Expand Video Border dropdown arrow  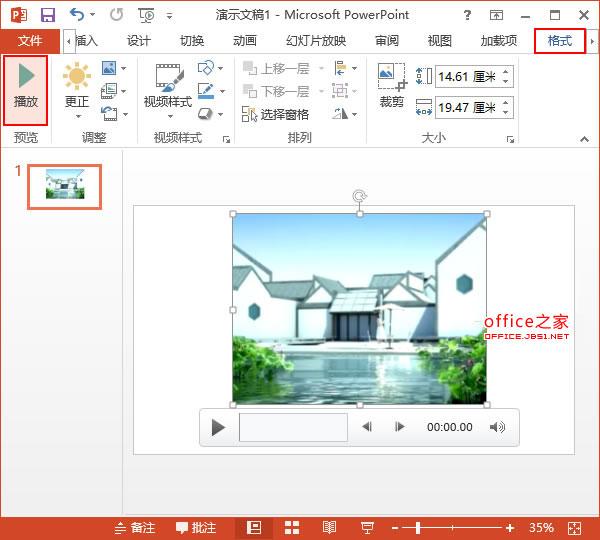(222, 91)
